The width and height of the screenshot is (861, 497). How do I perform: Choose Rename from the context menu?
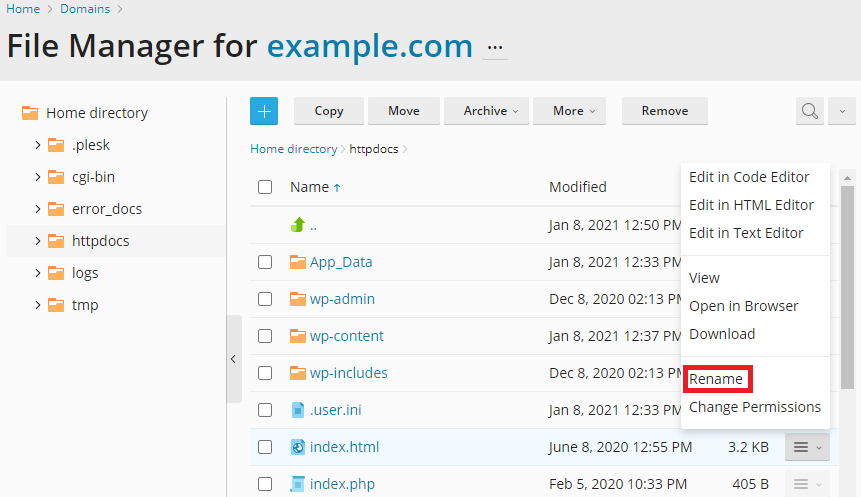point(716,379)
